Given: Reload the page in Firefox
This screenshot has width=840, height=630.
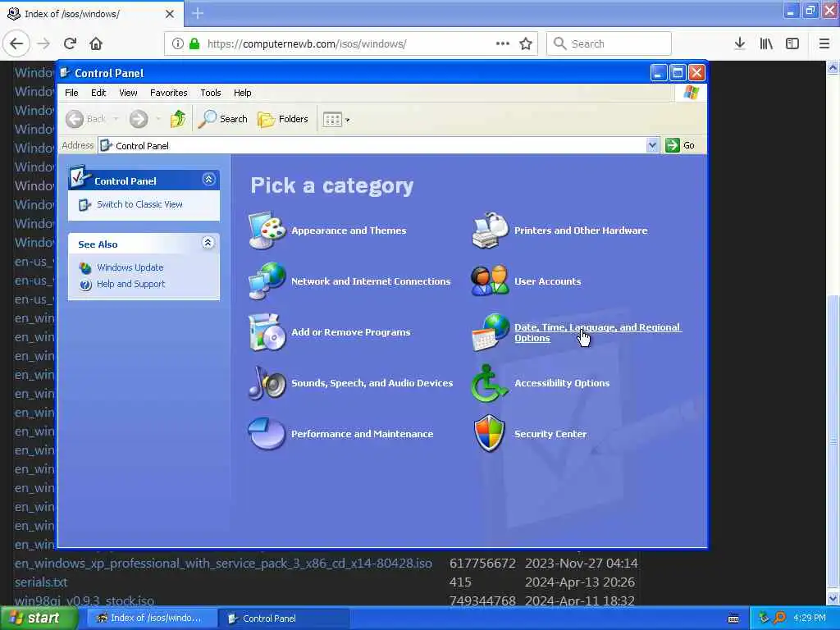Looking at the screenshot, I should tap(71, 43).
